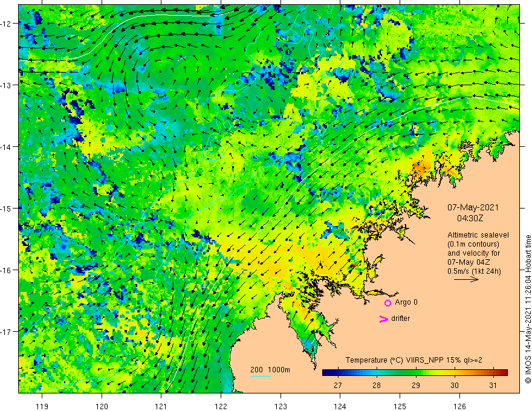Screen dimensions: 532x411
Task: Click colorbar tick value 30
Action: coord(454,385)
